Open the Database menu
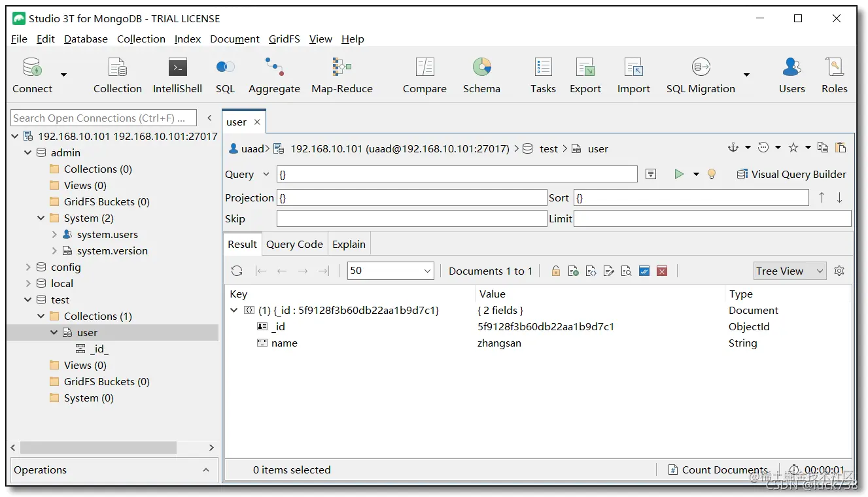 pos(86,39)
